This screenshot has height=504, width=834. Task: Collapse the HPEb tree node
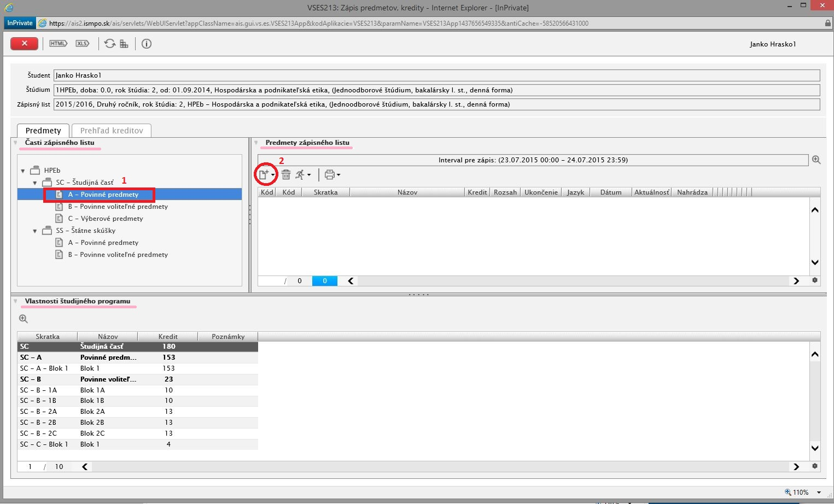(23, 171)
